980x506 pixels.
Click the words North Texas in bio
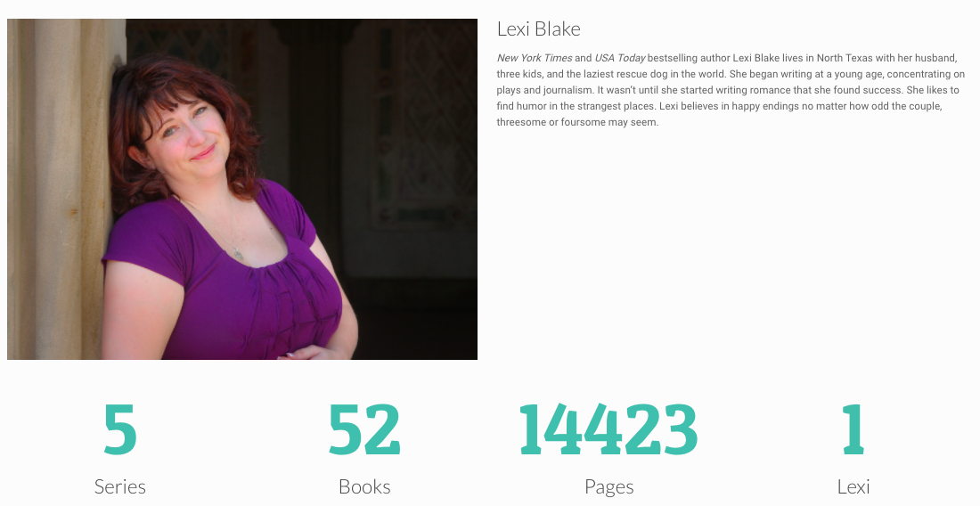pyautogui.click(x=845, y=58)
